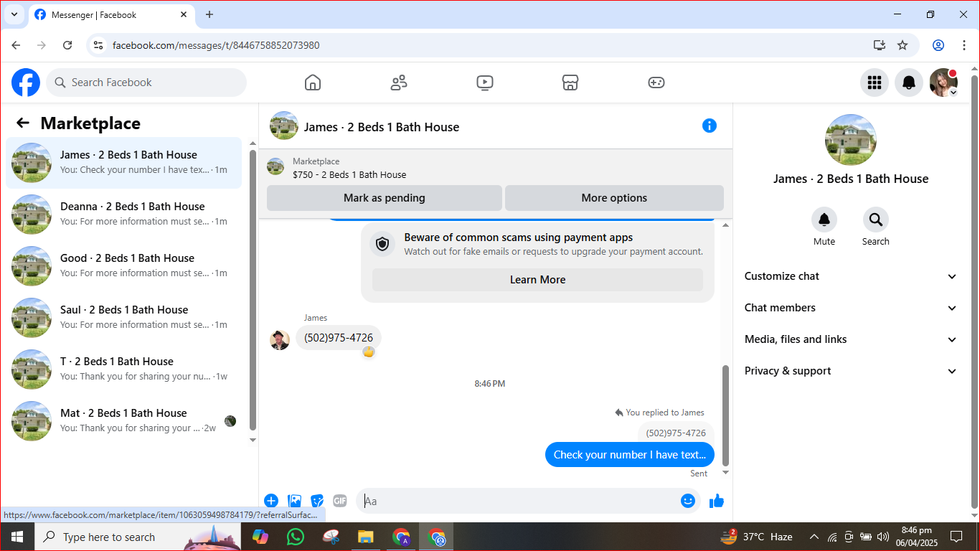Image resolution: width=980 pixels, height=551 pixels.
Task: Open Chrome profile icon in toolbar
Action: 938,45
